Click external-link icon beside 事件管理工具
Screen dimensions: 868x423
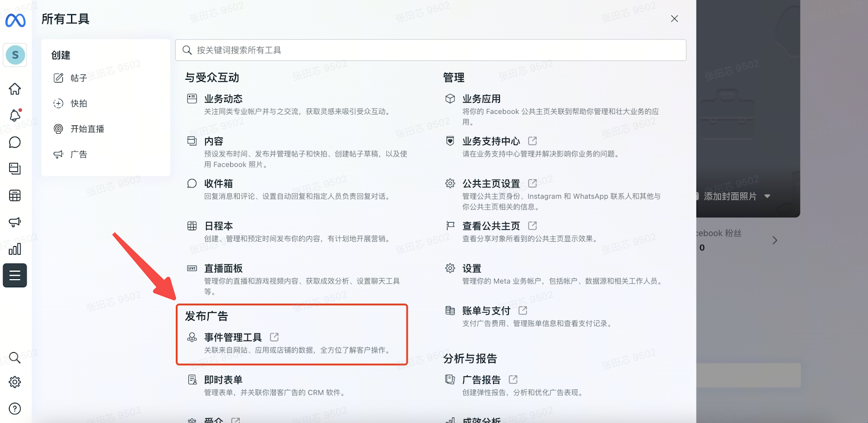(275, 337)
